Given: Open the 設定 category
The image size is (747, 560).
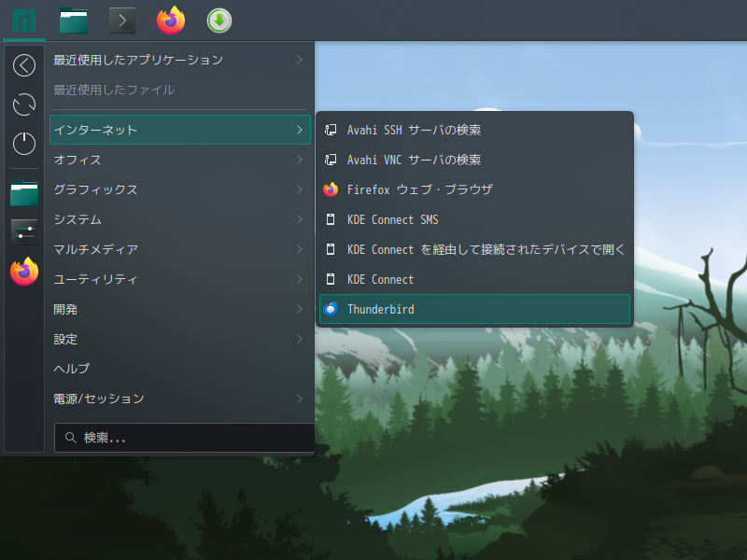Looking at the screenshot, I should [x=180, y=339].
